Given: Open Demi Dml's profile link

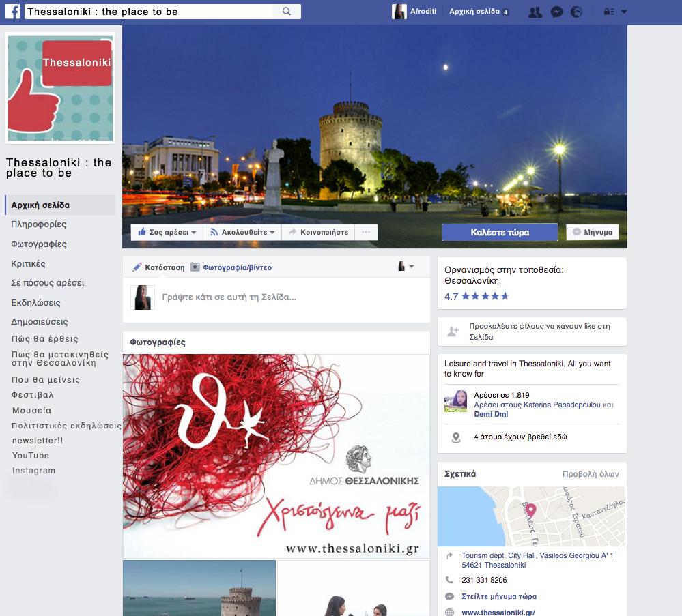Looking at the screenshot, I should [x=491, y=414].
